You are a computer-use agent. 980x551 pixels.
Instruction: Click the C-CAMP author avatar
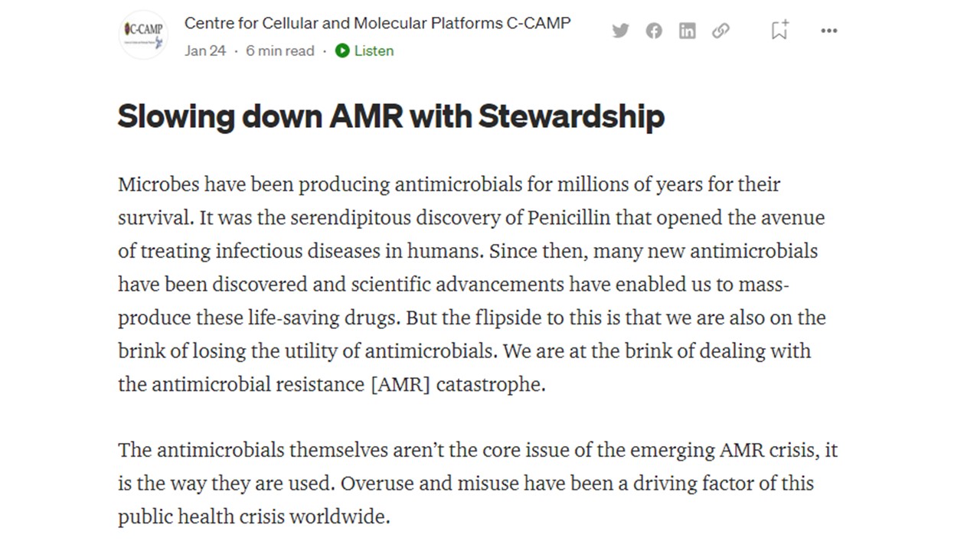[143, 34]
